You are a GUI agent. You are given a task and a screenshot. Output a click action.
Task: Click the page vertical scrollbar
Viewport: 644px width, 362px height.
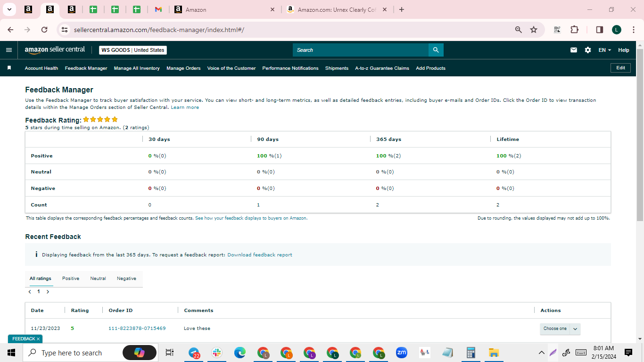(x=640, y=134)
